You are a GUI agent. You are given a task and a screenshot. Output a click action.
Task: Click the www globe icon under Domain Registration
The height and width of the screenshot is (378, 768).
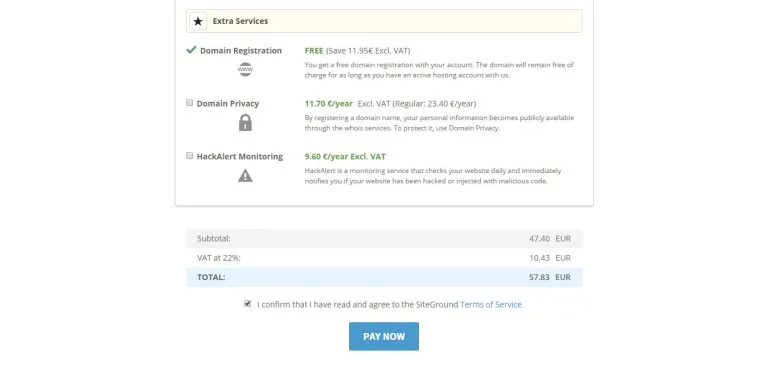(245, 70)
